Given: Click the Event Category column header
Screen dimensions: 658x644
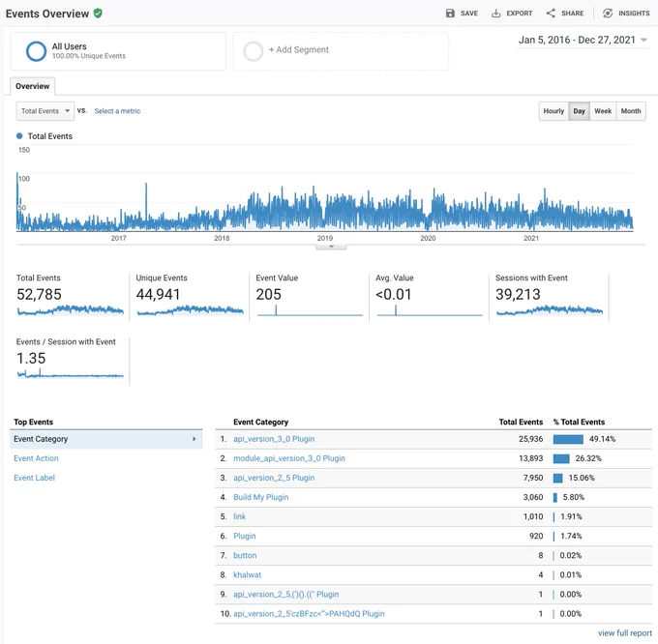Looking at the screenshot, I should click(260, 422).
